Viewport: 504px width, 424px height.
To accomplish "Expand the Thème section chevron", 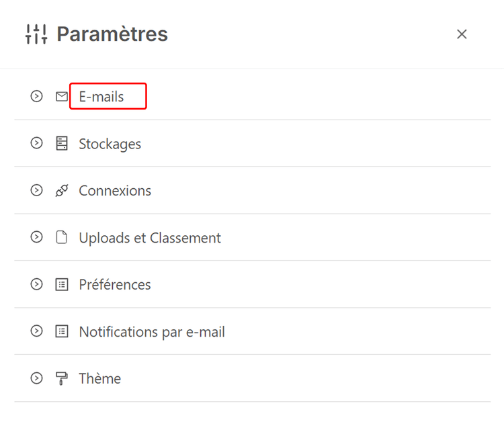I will tap(36, 379).
